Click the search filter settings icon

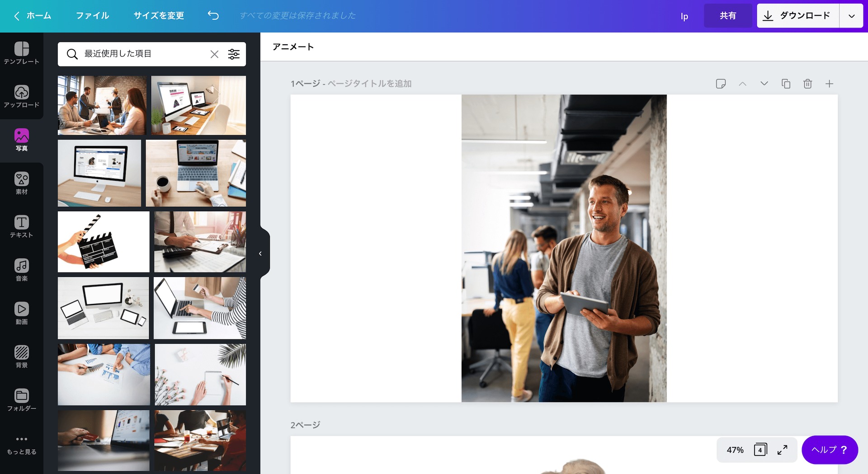pyautogui.click(x=234, y=54)
